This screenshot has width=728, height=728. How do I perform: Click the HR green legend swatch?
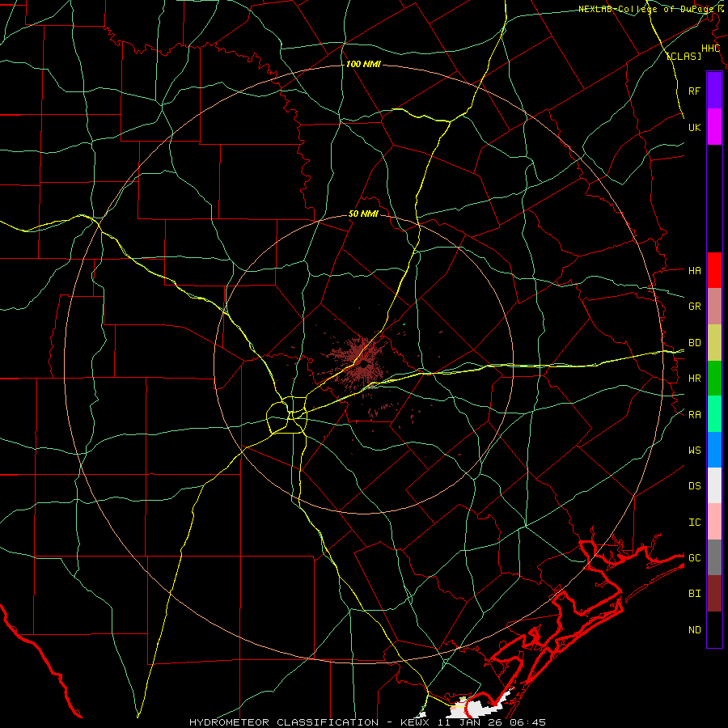[714, 379]
